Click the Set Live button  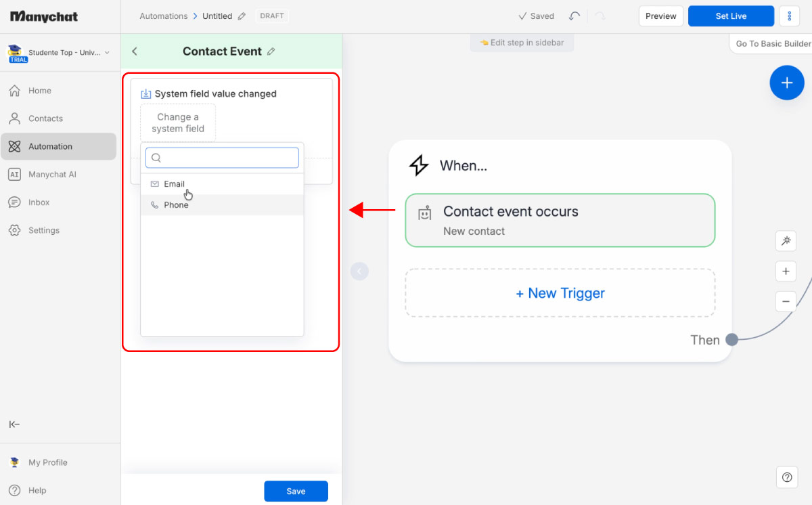(x=731, y=16)
